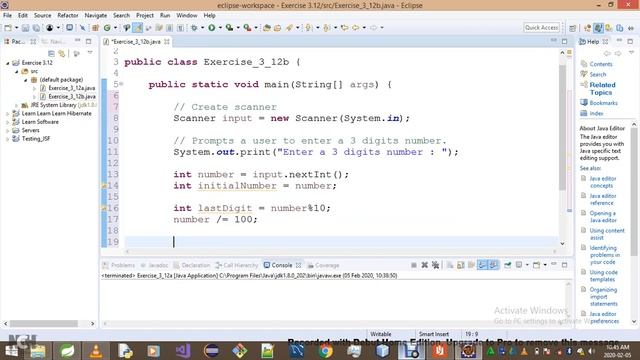Expand the JRE System Library node
Viewport: 640px width, 360px height.
[16, 105]
